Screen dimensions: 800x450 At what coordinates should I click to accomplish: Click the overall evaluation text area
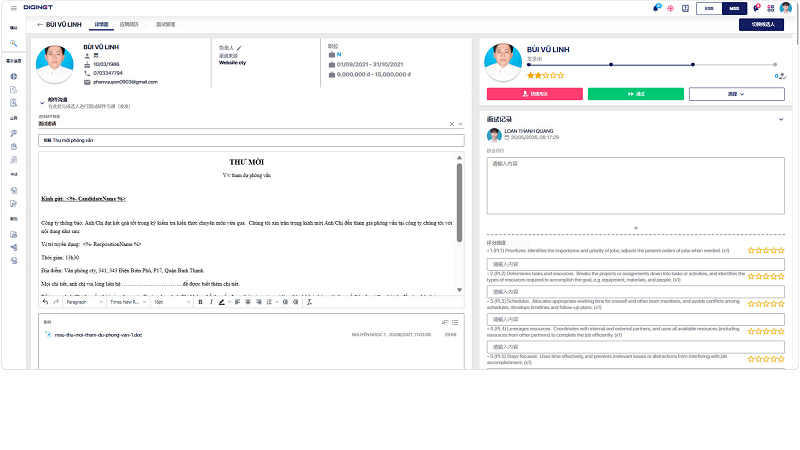coord(636,186)
